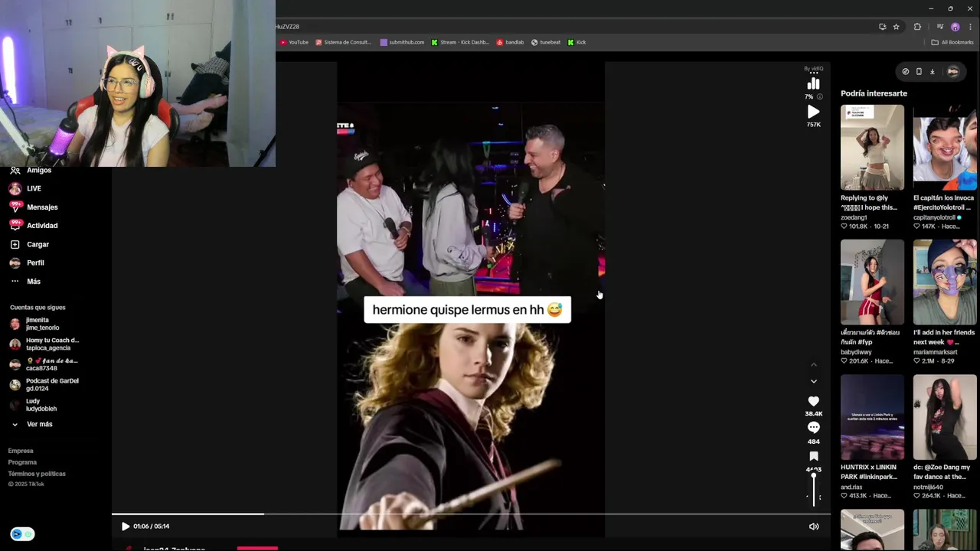This screenshot has height=551, width=980.
Task: Open Mensajes in the sidebar
Action: click(34, 207)
